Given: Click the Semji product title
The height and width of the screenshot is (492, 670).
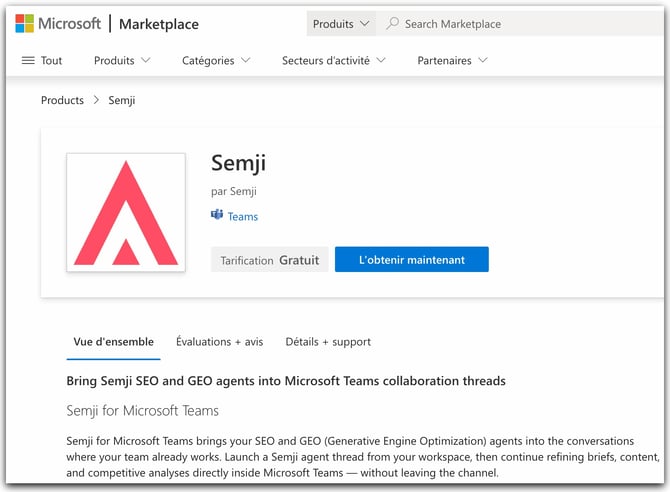Looking at the screenshot, I should click(x=238, y=163).
